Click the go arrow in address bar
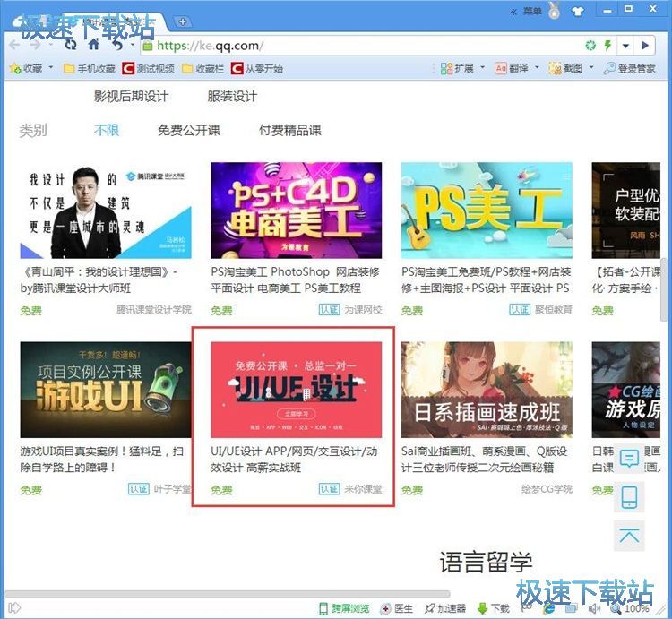This screenshot has height=619, width=672. [x=645, y=46]
